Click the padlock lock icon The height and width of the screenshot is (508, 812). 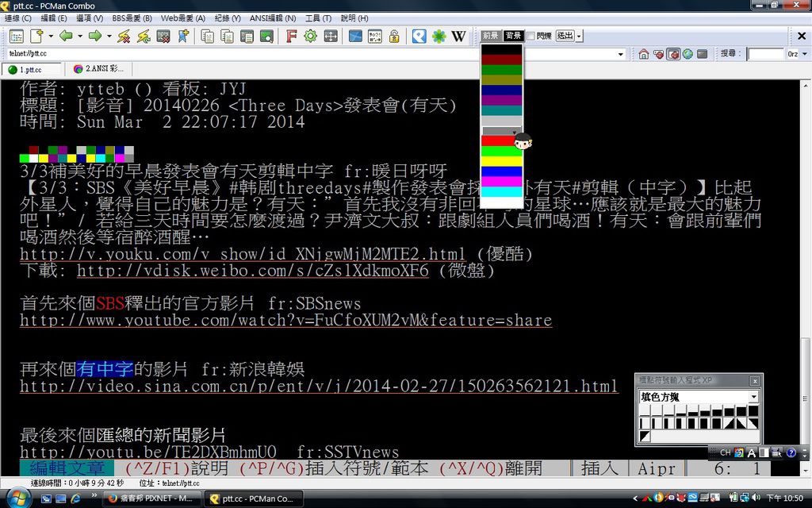[394, 37]
